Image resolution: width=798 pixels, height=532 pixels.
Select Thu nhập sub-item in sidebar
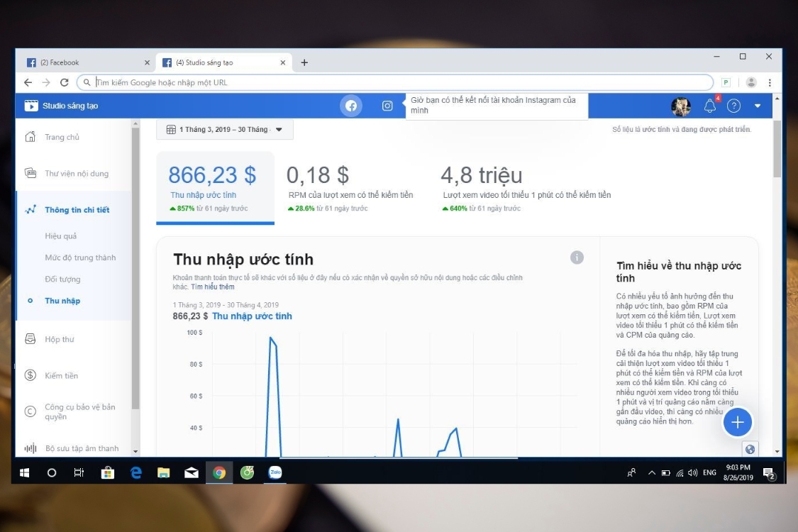tap(62, 301)
